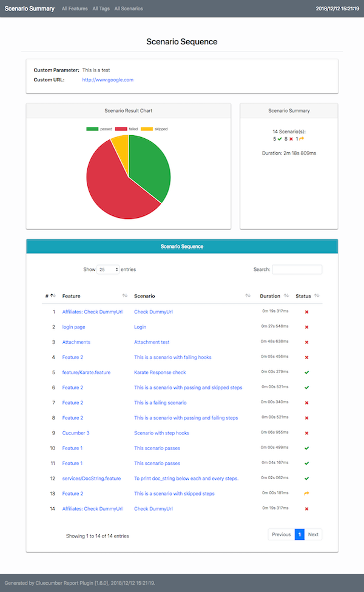Screen dimensions: 364x592
Task: Click failed status icon for Login row
Action: click(x=306, y=327)
